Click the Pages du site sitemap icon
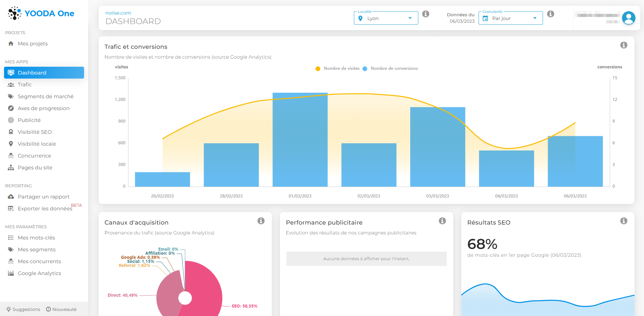 [x=11, y=168]
